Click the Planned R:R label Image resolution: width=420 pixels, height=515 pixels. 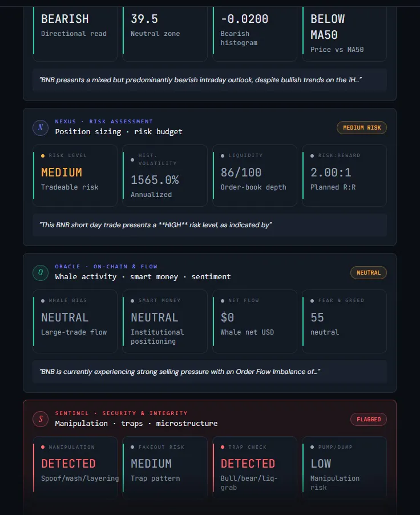tap(333, 187)
